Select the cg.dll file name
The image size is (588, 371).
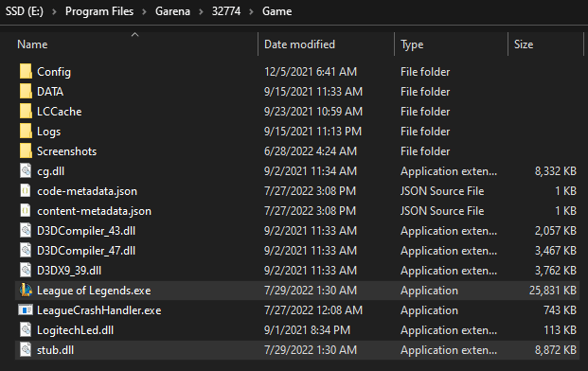(x=50, y=171)
